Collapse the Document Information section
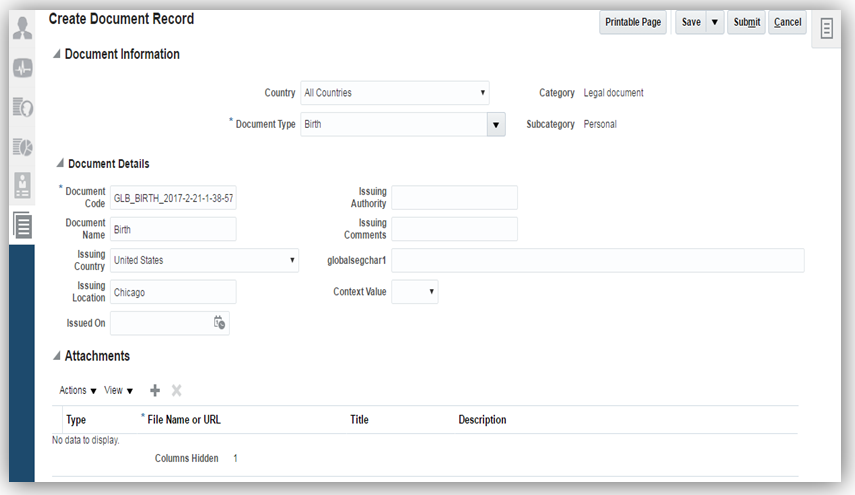 point(56,55)
